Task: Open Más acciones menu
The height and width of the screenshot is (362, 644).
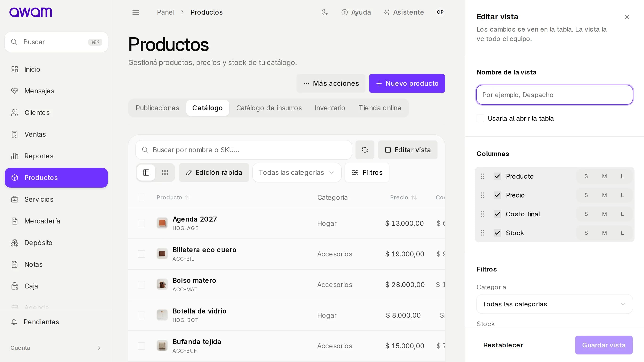Action: click(331, 83)
